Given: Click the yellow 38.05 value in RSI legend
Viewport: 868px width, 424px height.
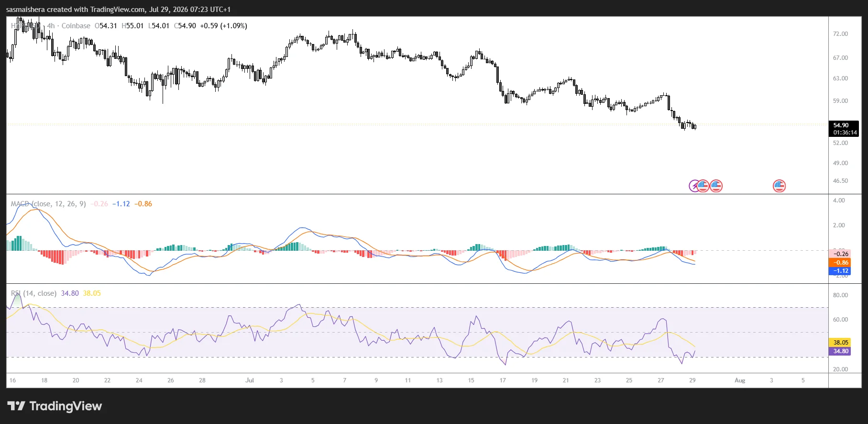Looking at the screenshot, I should click(92, 293).
